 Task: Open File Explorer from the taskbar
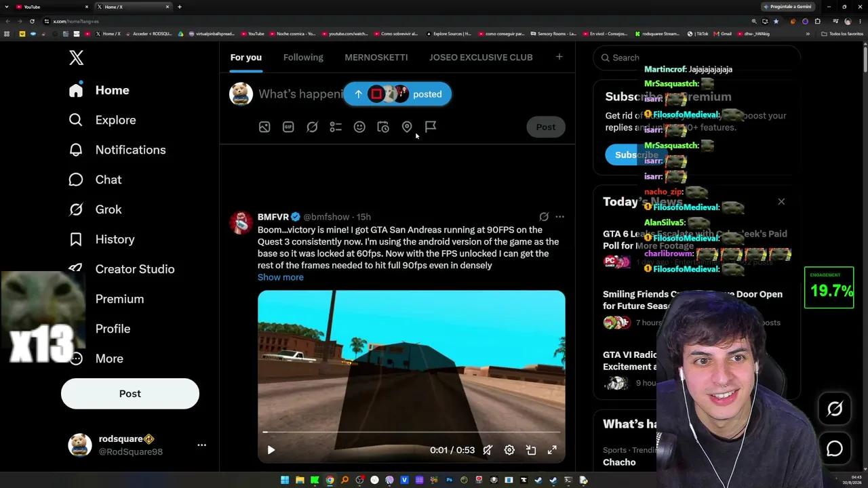tap(300, 481)
